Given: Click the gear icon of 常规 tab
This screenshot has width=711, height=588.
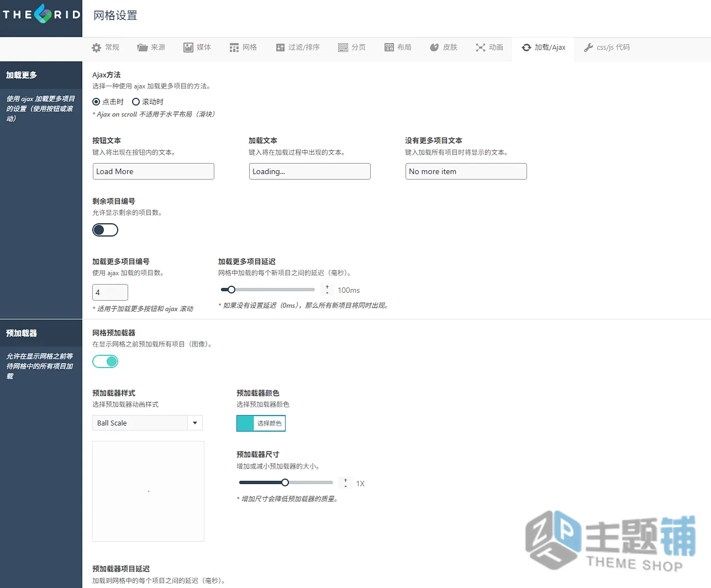Looking at the screenshot, I should pos(97,48).
